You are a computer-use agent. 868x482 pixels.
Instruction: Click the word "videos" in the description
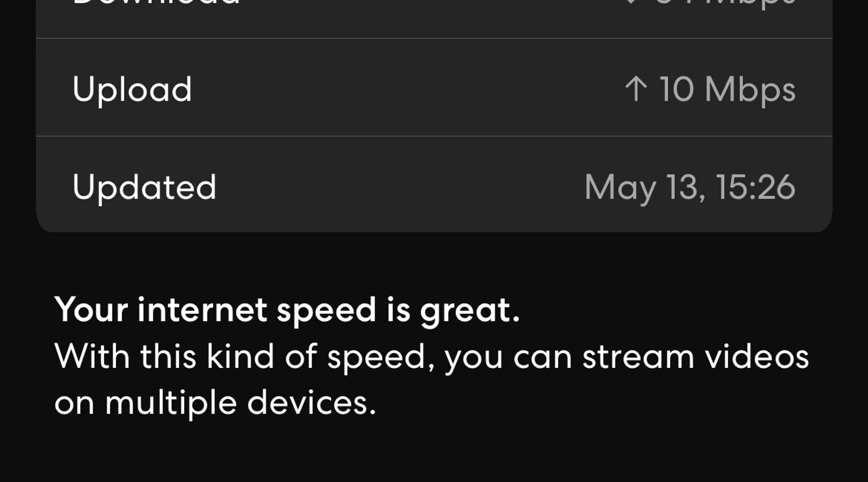(x=757, y=357)
